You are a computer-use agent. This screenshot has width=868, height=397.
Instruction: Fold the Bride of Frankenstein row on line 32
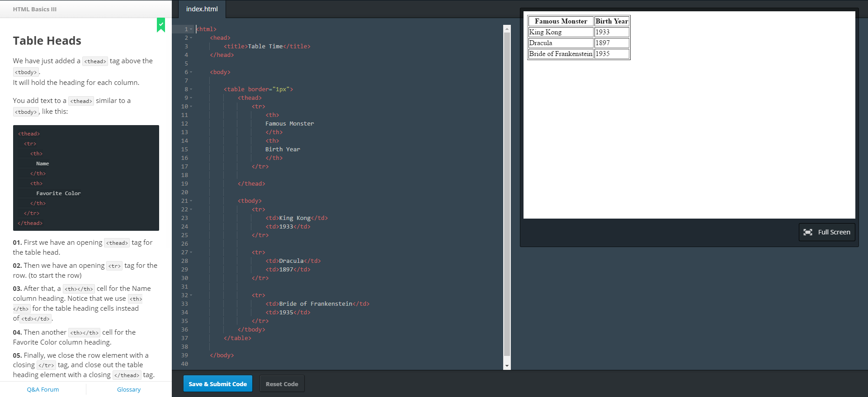(191, 295)
